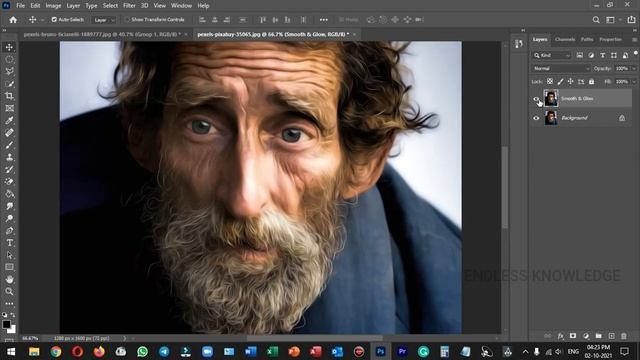
Task: Open the Filter menu
Action: (129, 6)
